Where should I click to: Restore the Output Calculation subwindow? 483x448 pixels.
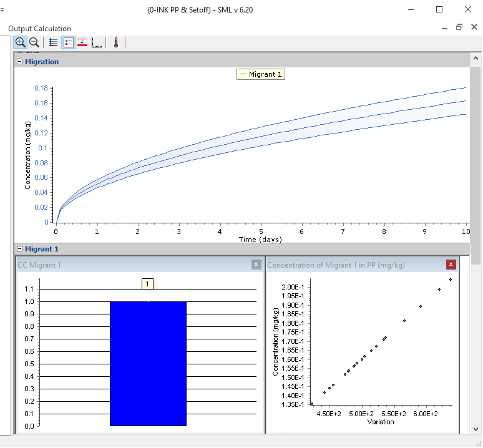point(459,27)
